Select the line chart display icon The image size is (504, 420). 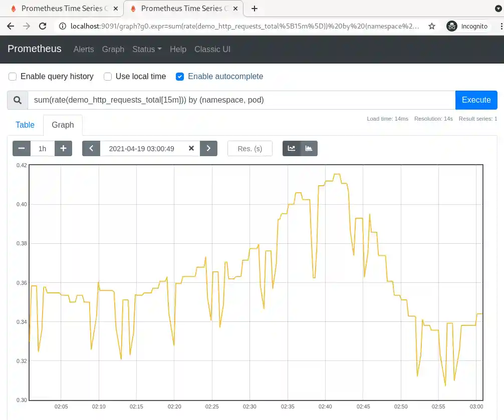pyautogui.click(x=291, y=148)
